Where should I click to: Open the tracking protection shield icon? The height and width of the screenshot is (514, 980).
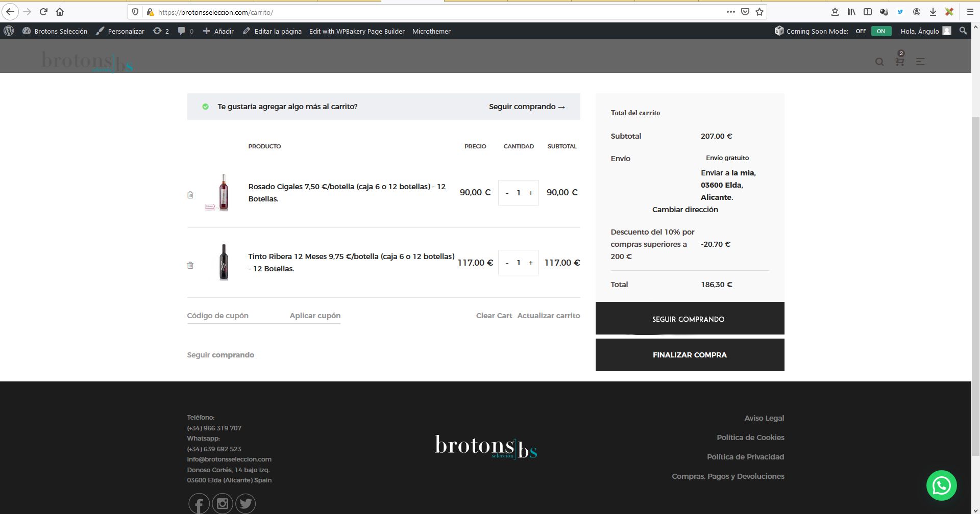tap(135, 12)
